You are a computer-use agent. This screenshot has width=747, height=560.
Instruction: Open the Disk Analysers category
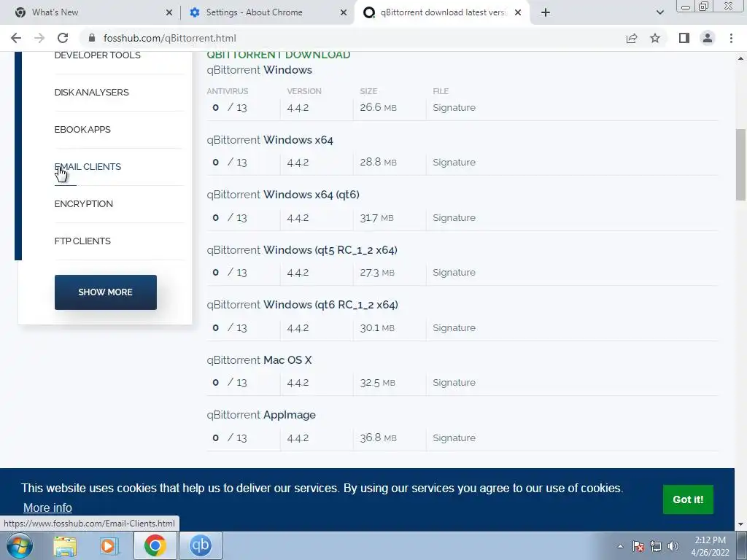pos(91,93)
